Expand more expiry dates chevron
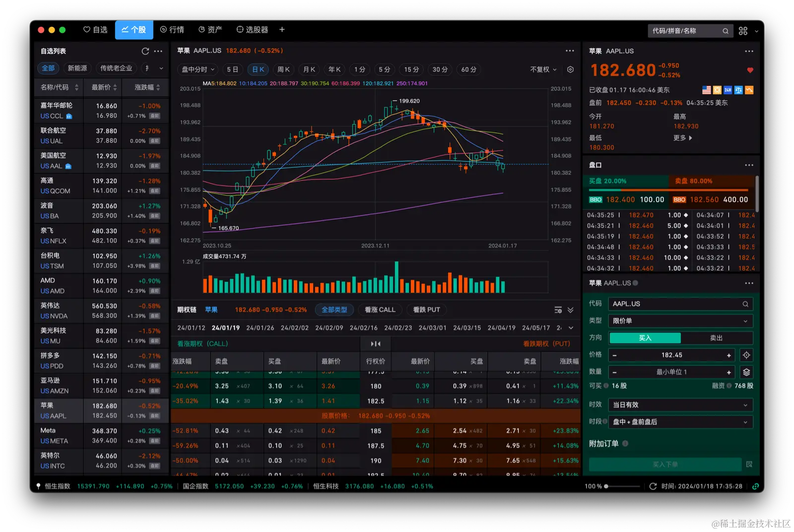The width and height of the screenshot is (794, 532). [x=571, y=328]
